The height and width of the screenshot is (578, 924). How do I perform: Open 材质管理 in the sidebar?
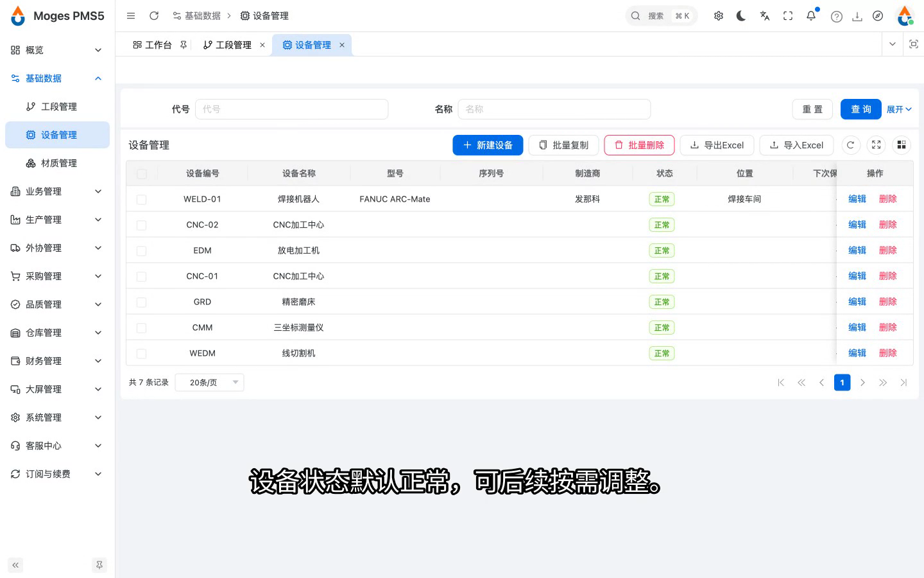(x=57, y=163)
